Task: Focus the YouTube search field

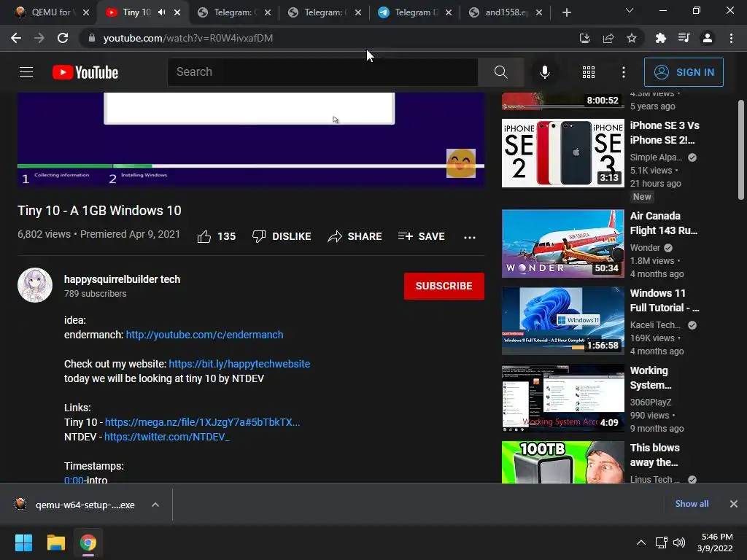Action: 322,72
